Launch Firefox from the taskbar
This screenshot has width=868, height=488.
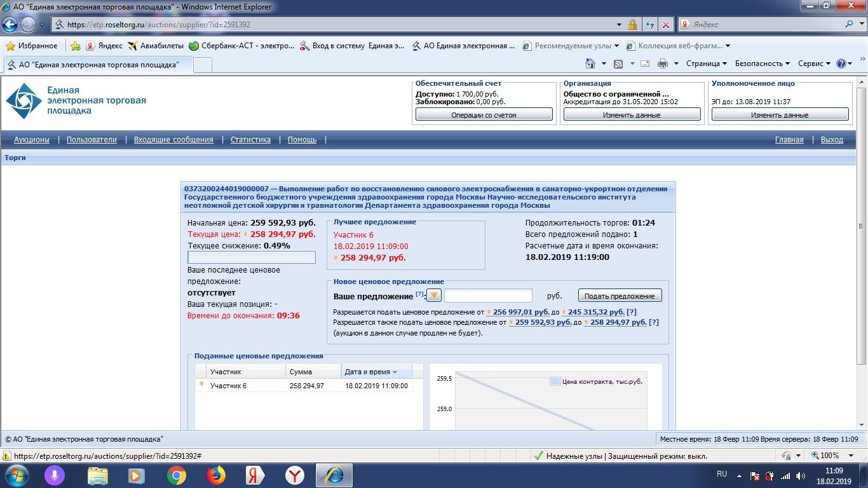pyautogui.click(x=216, y=475)
